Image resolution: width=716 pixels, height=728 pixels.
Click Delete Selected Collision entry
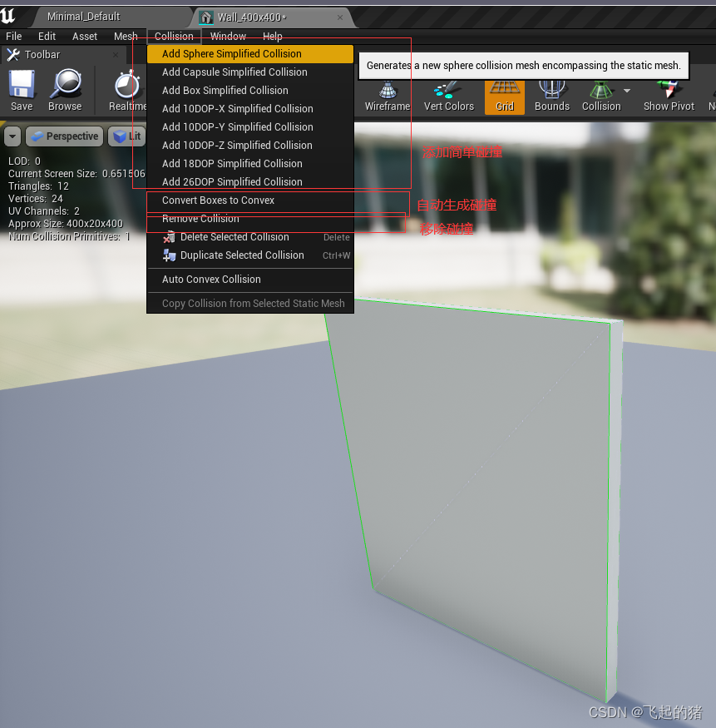click(x=250, y=237)
